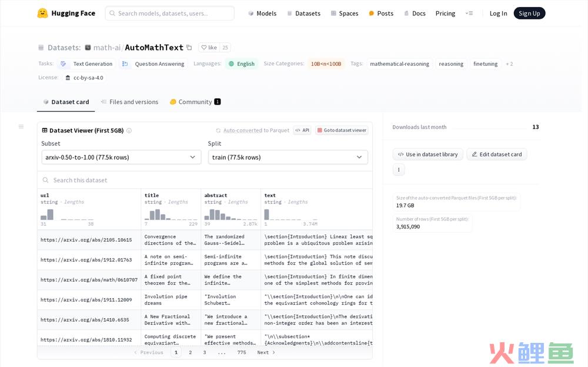The image size is (588, 367).
Task: Open the Pricing page
Action: coord(445,13)
